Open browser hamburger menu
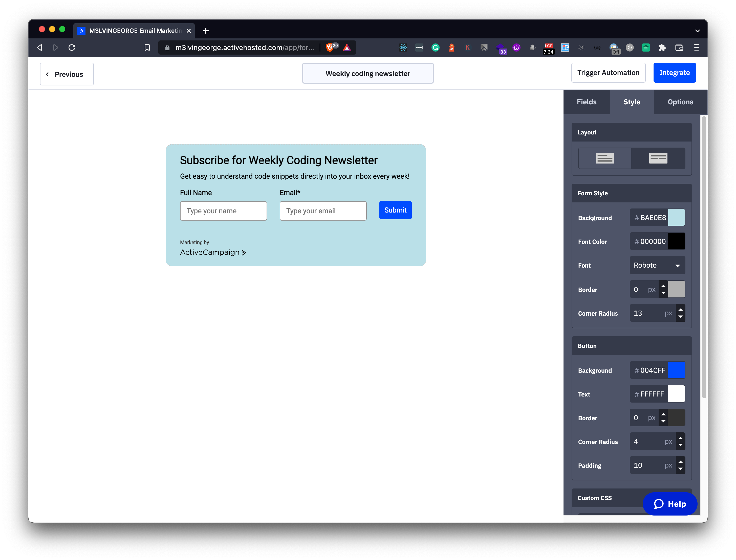 [696, 48]
